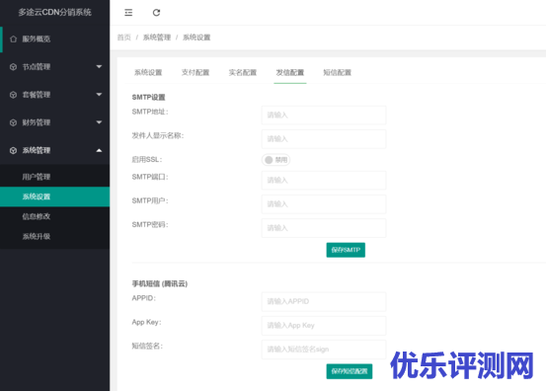Click the 多途云CDN分销系统 title
The width and height of the screenshot is (547, 392).
coord(54,12)
